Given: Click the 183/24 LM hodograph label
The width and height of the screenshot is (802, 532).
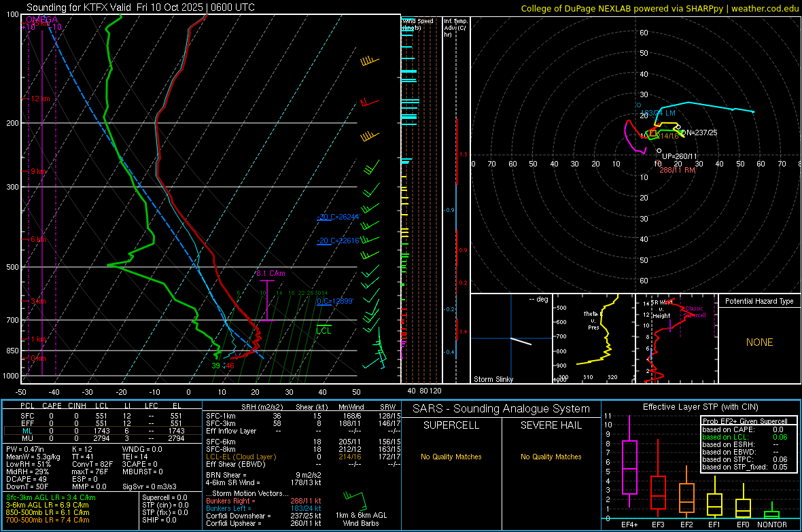Looking at the screenshot, I should pyautogui.click(x=659, y=113).
